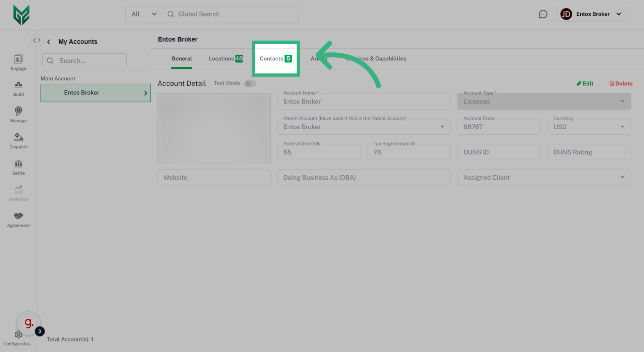This screenshot has height=352, width=644.
Task: Open the Dispatch truck icon
Action: pos(18,137)
